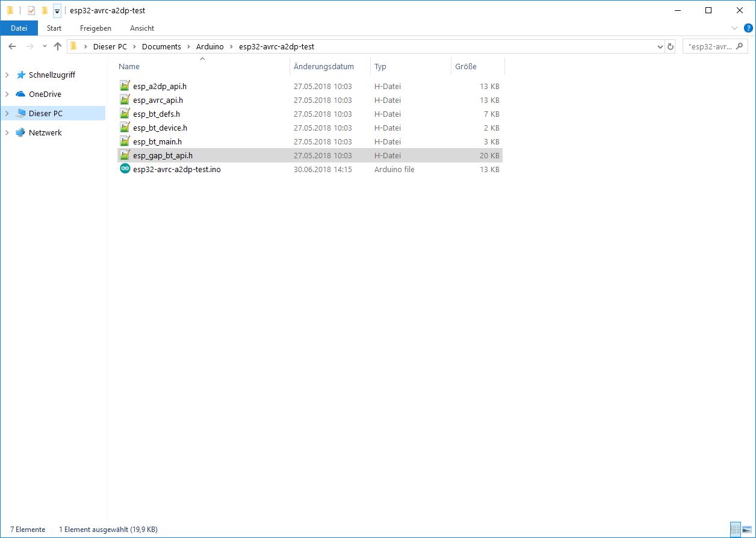Select file name esp_avrc_api.h
The width and height of the screenshot is (756, 538).
(158, 100)
